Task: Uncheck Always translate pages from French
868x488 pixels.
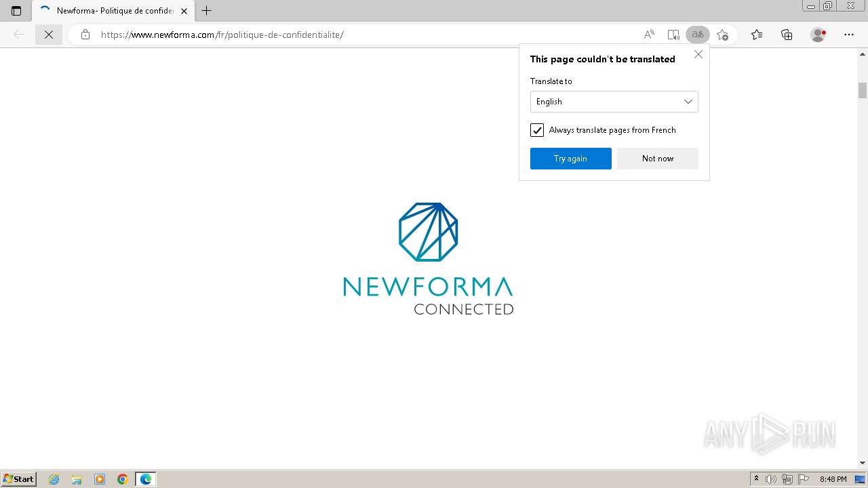Action: (537, 130)
